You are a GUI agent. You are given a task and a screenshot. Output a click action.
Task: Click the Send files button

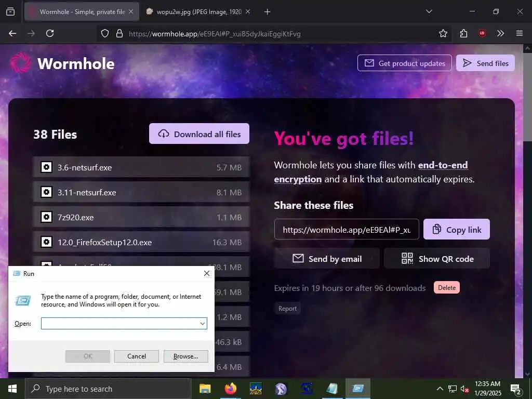(x=485, y=63)
